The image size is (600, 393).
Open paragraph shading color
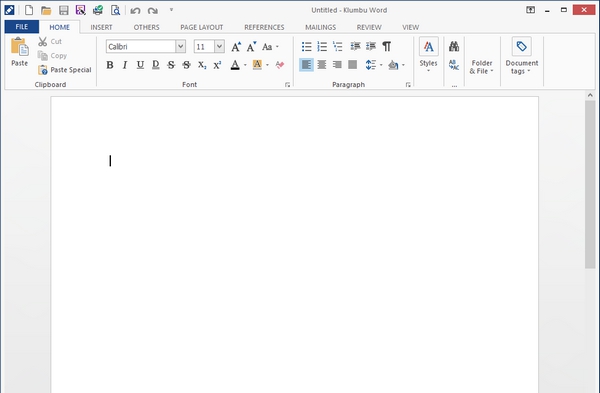396,65
